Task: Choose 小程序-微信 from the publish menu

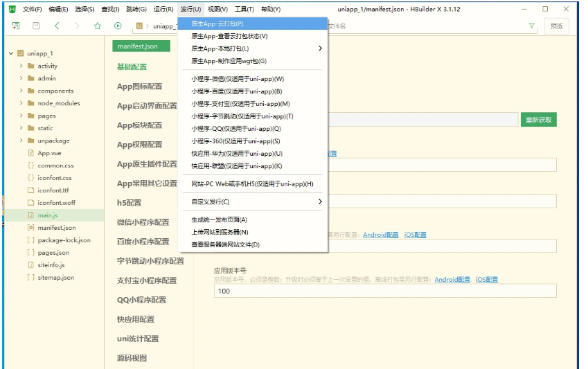Action: pyautogui.click(x=238, y=79)
